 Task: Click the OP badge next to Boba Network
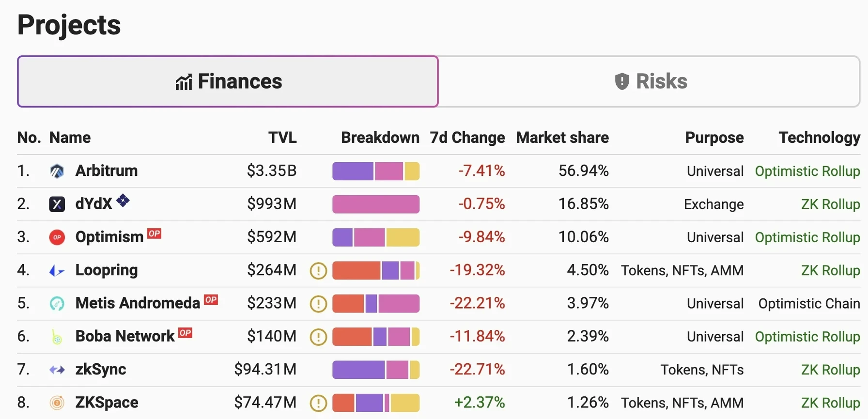pyautogui.click(x=185, y=333)
